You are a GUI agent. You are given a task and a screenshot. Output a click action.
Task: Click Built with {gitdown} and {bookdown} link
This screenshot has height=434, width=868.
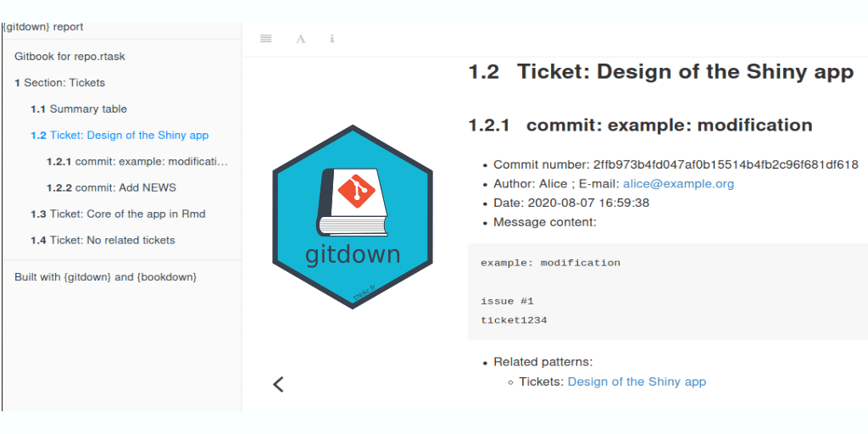[x=106, y=277]
